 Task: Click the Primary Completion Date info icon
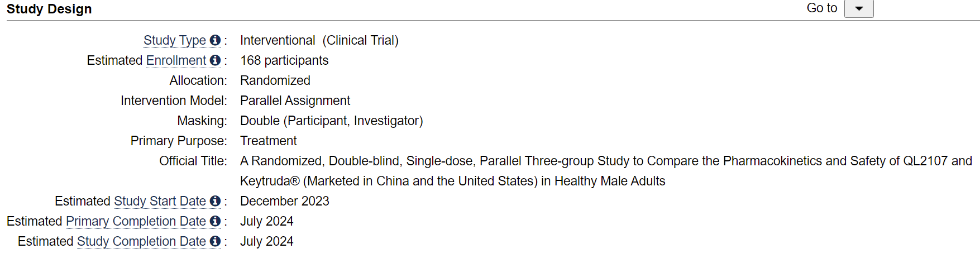pos(215,221)
